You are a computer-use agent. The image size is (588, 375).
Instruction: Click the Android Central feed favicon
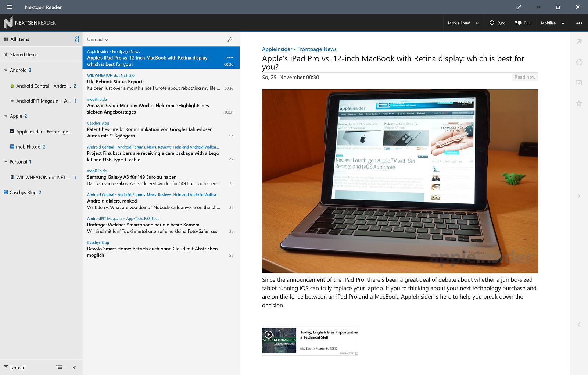click(x=12, y=86)
